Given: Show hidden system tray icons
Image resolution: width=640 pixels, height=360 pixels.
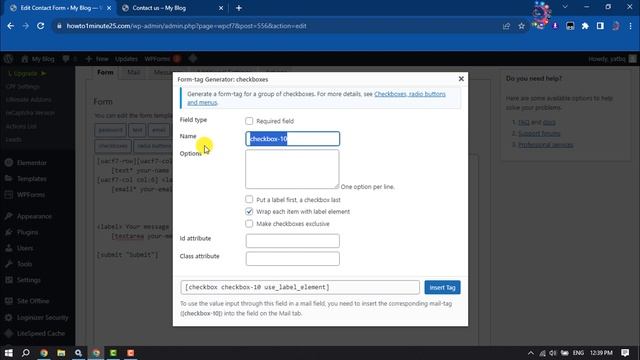Looking at the screenshot, I should 531,353.
